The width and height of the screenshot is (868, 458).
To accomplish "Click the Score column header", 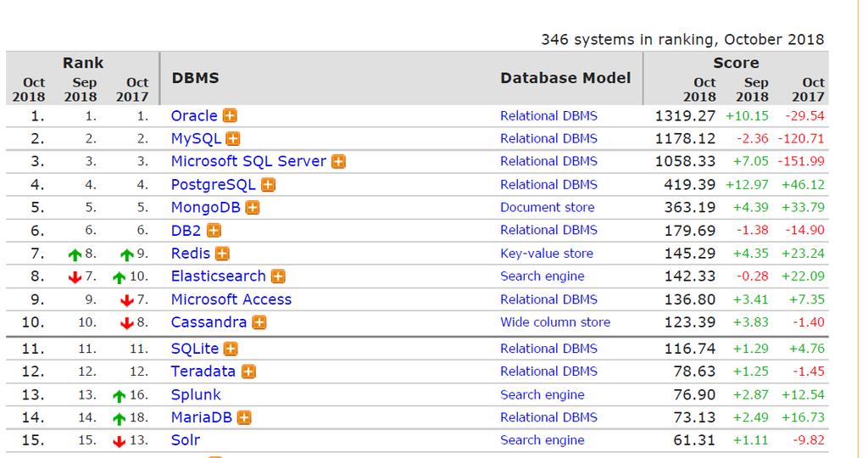I will coord(736,63).
